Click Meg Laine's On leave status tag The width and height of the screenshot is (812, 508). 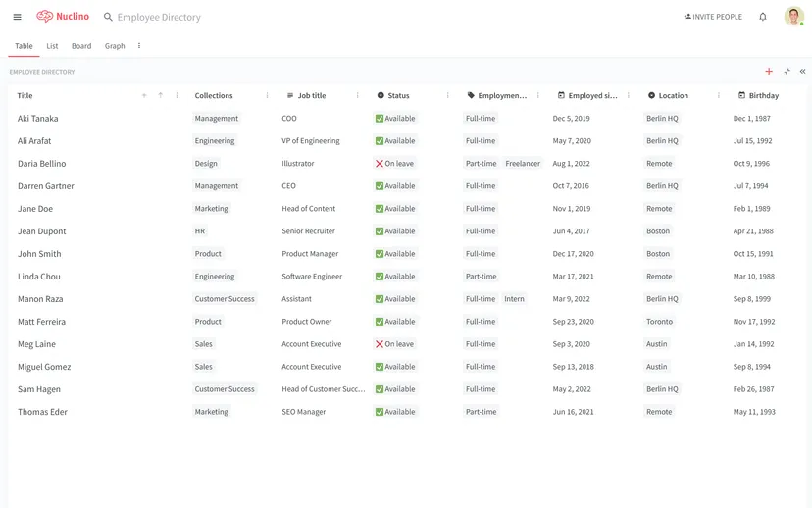click(x=394, y=344)
